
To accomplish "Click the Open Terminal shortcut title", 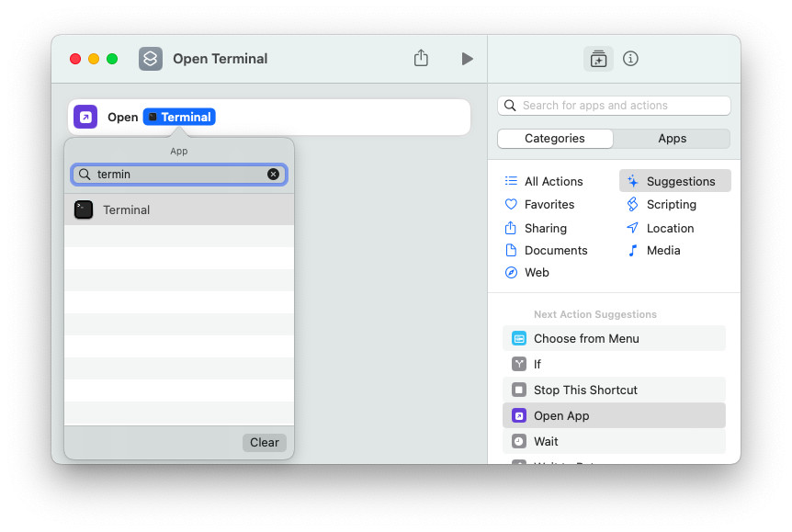I will click(221, 59).
